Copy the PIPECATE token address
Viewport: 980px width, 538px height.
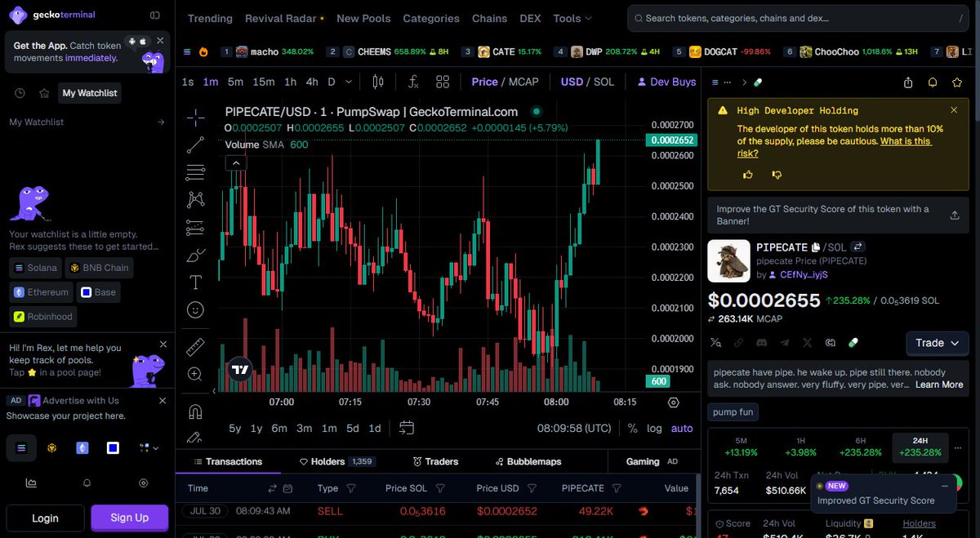[815, 247]
